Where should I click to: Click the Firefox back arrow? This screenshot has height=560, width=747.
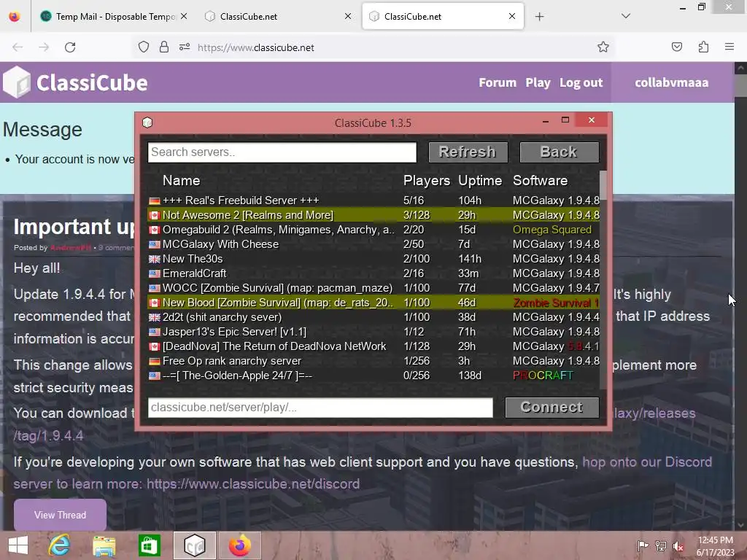click(x=18, y=47)
